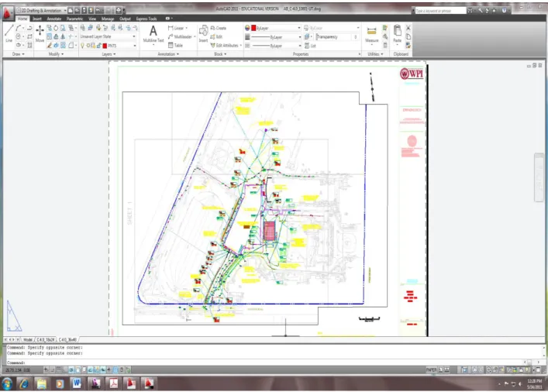Click the New file icon in quick access toolbar
This screenshot has height=392, width=548.
71,10
